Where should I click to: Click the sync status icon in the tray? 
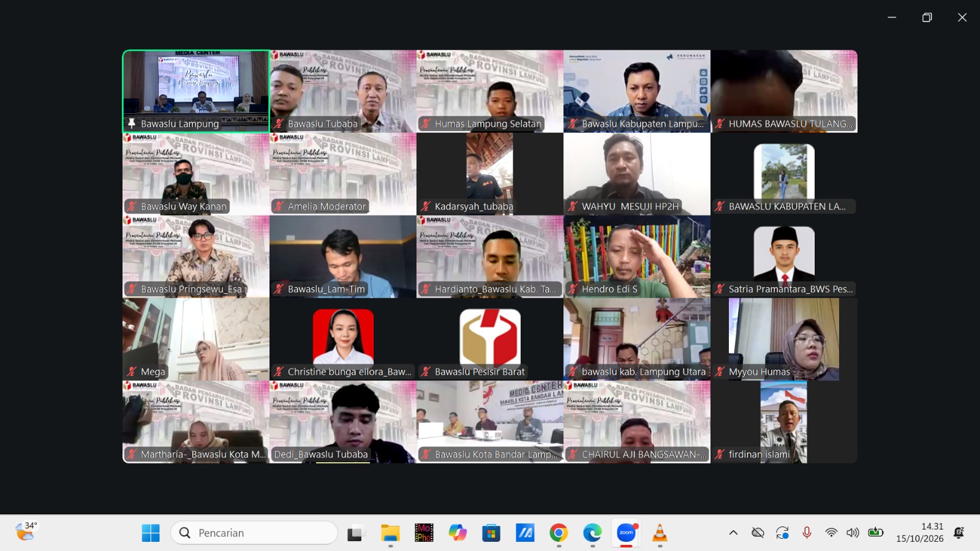pos(782,533)
